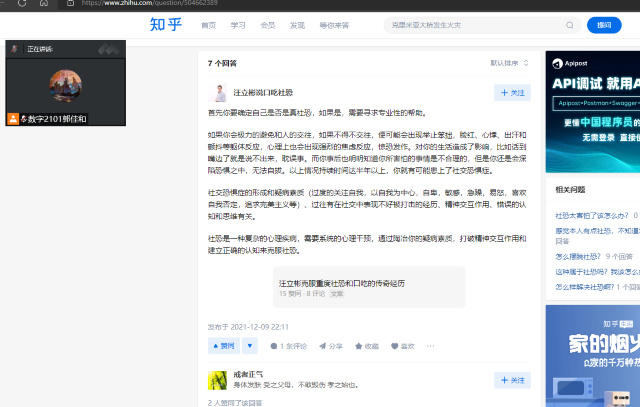Viewport: 640px width, 407px height.
Task: Click avatar of 汪立彬说口吃社恐
Action: coord(217,93)
